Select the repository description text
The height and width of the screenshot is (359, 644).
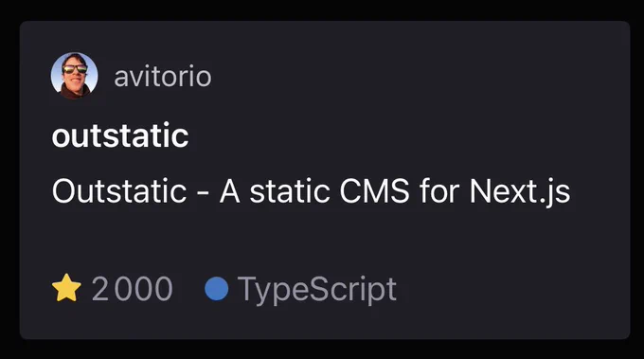[311, 192]
